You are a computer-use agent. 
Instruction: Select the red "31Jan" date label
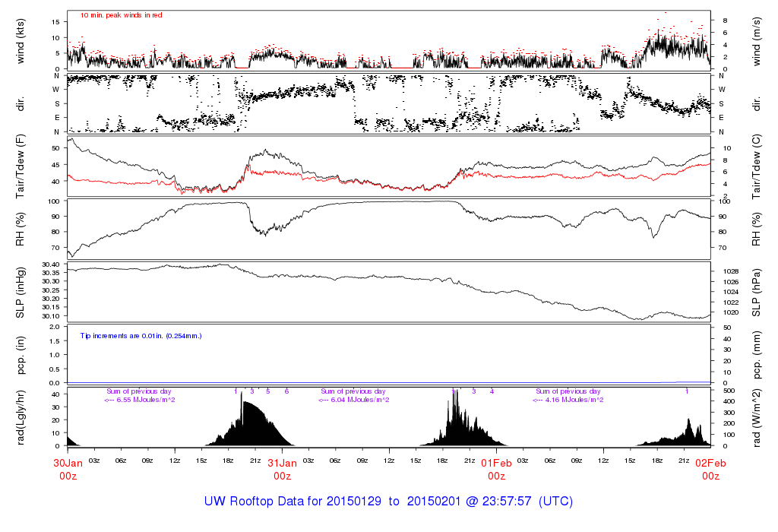click(x=283, y=463)
